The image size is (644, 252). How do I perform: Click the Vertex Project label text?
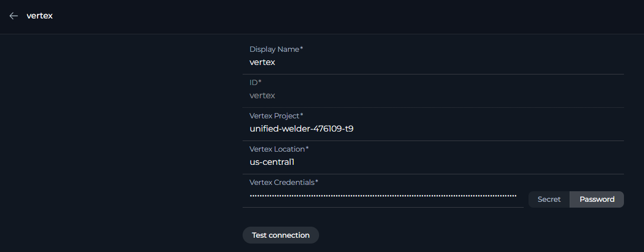point(274,116)
